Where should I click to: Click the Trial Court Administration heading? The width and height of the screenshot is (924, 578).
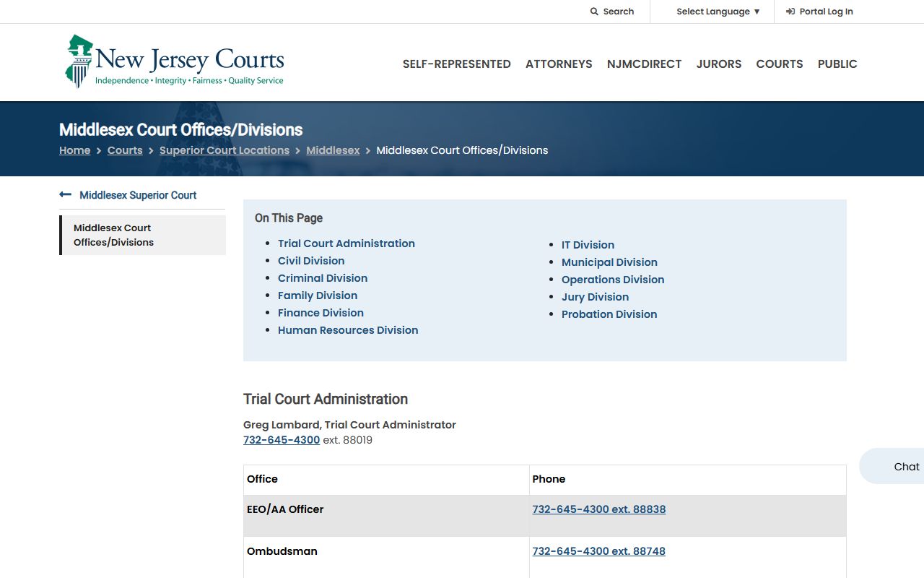tap(326, 399)
